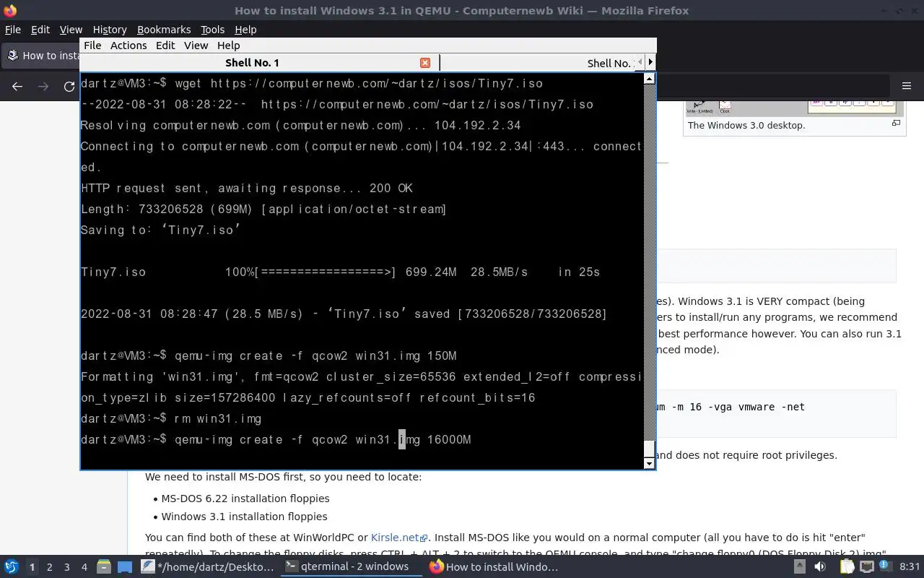
Task: Click the '200 OK' HTTP response line
Action: click(x=247, y=188)
